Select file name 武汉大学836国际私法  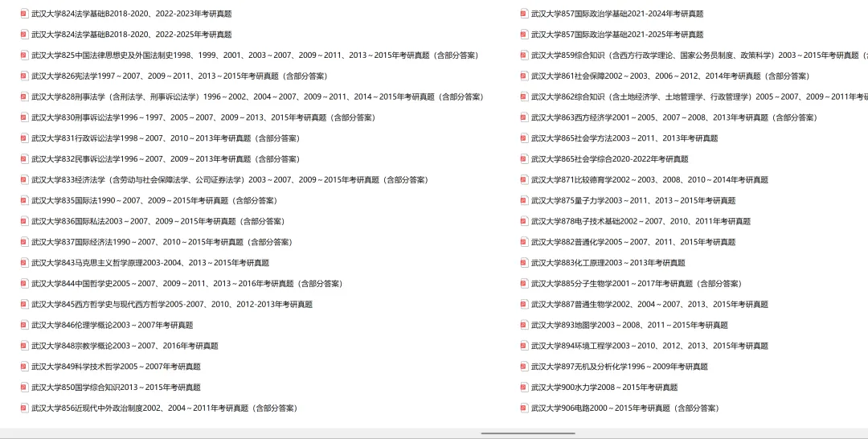(158, 221)
